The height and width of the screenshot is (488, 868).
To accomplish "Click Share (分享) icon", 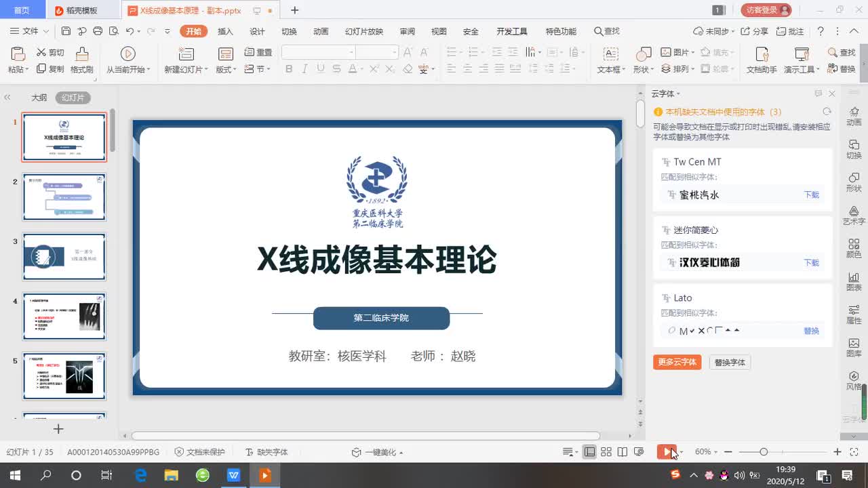I will click(745, 31).
